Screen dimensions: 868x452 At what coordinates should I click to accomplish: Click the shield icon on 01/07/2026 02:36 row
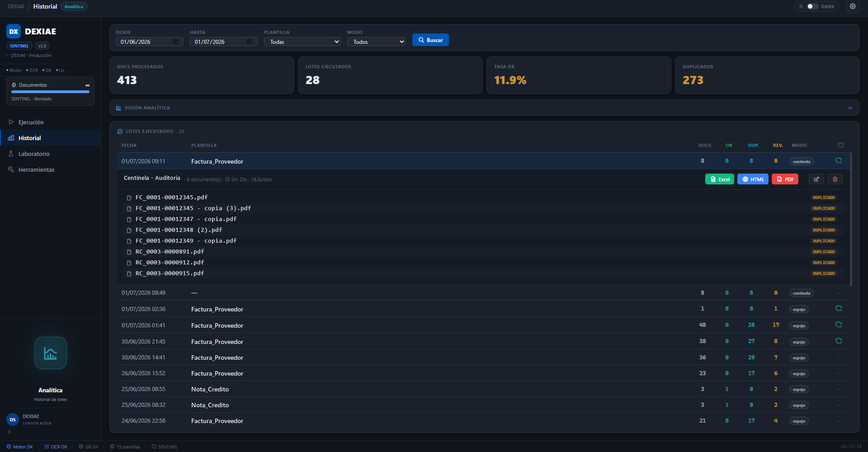pyautogui.click(x=839, y=308)
